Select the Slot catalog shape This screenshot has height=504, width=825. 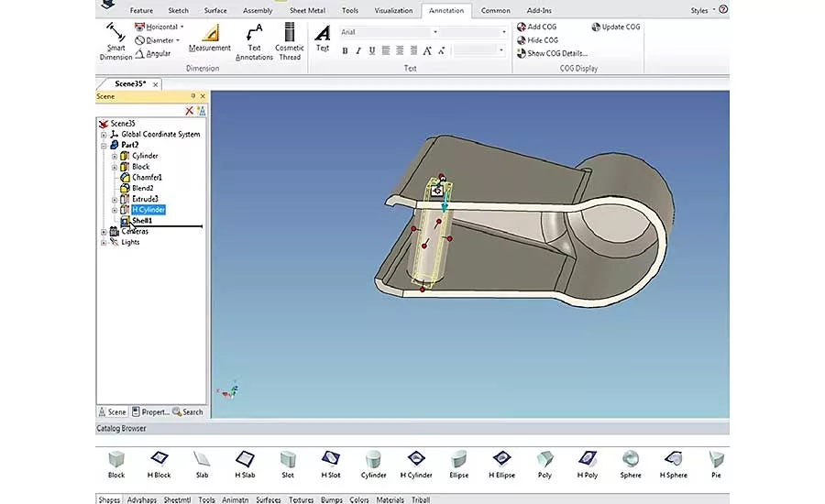click(x=288, y=465)
